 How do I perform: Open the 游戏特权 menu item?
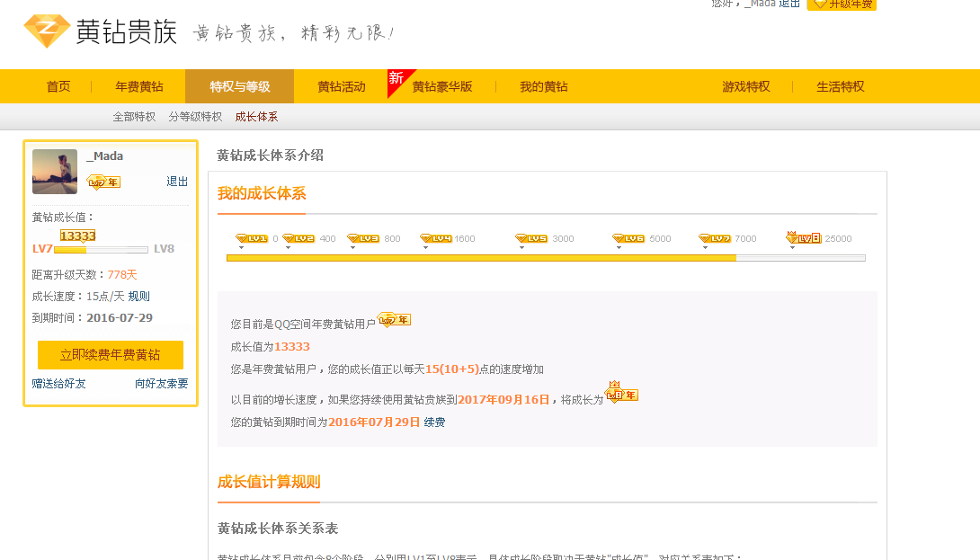(x=746, y=86)
